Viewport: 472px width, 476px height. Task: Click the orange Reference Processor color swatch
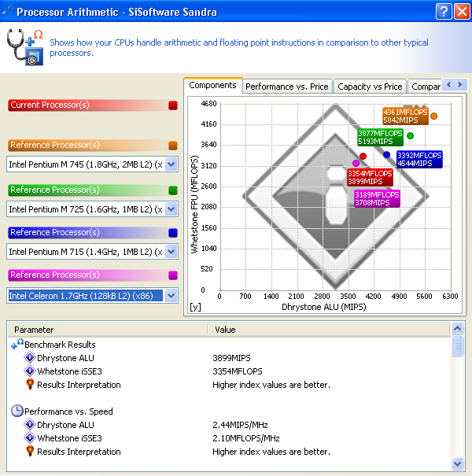point(173,146)
